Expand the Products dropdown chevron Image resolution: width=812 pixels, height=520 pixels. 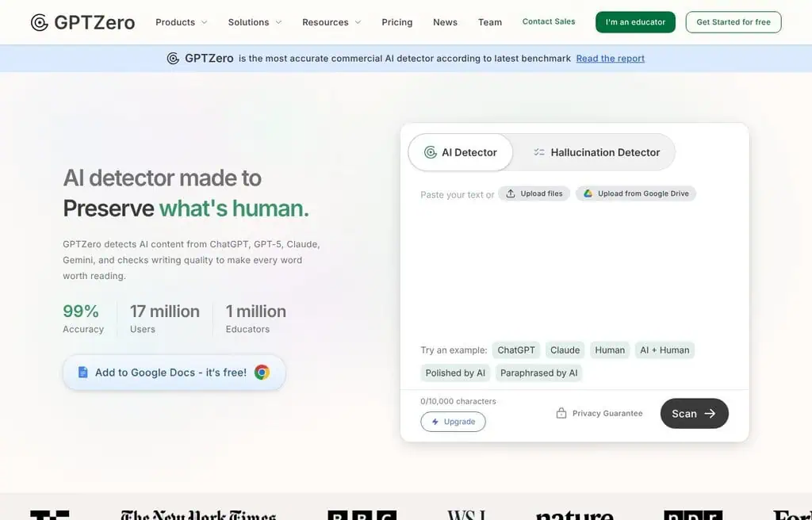point(204,22)
